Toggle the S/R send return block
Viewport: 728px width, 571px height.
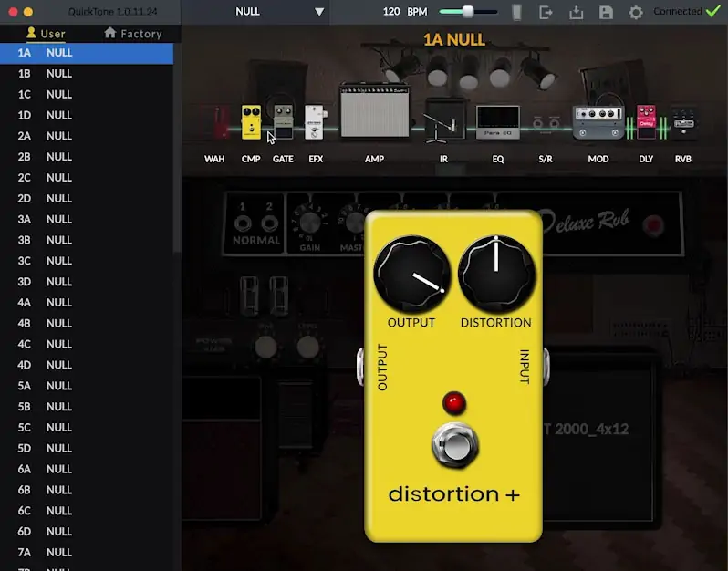coord(546,122)
